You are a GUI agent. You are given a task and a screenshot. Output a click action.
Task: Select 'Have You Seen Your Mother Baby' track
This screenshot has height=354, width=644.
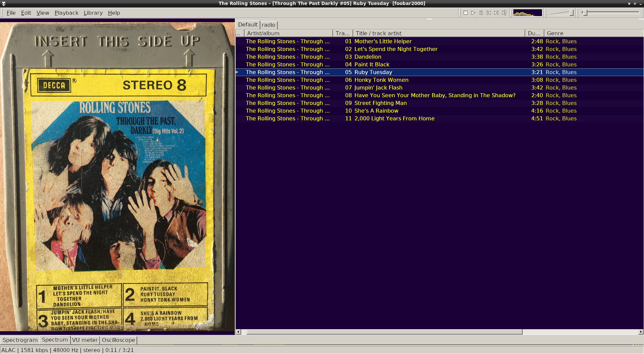[x=439, y=95]
